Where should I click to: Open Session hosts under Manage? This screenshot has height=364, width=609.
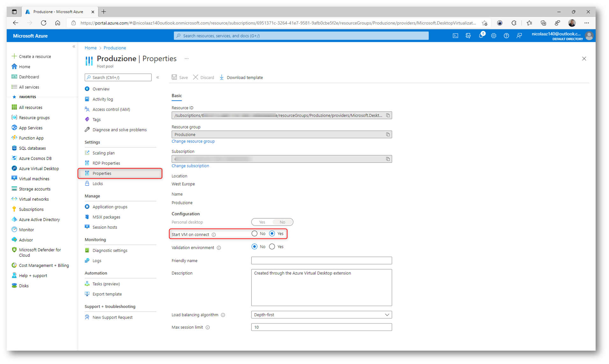coord(105,227)
